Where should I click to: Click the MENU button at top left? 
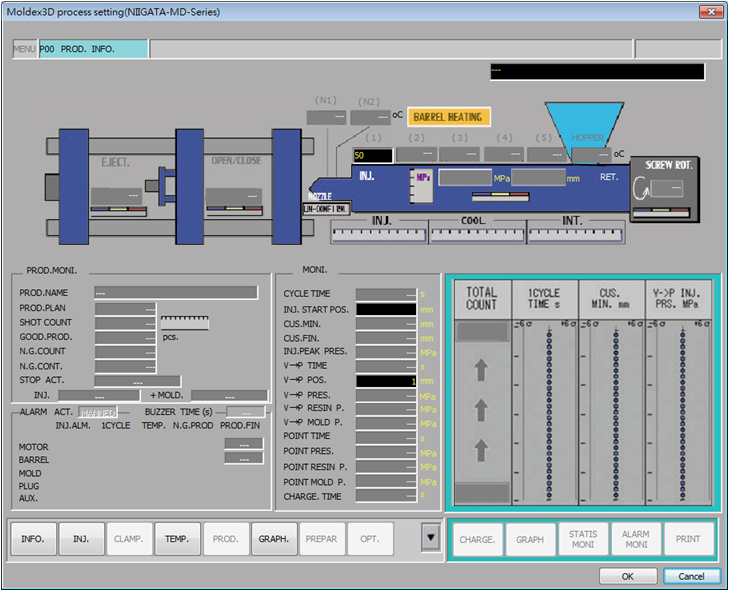(25, 49)
